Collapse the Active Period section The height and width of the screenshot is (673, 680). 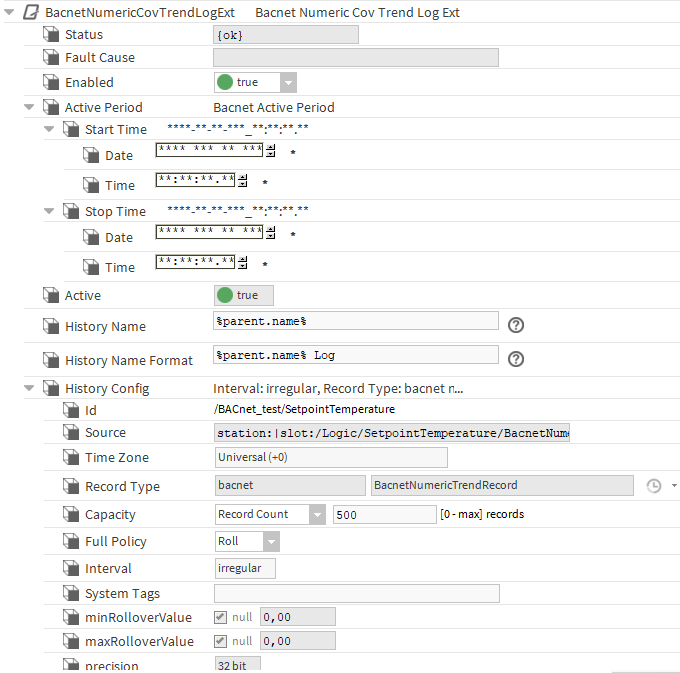point(29,107)
